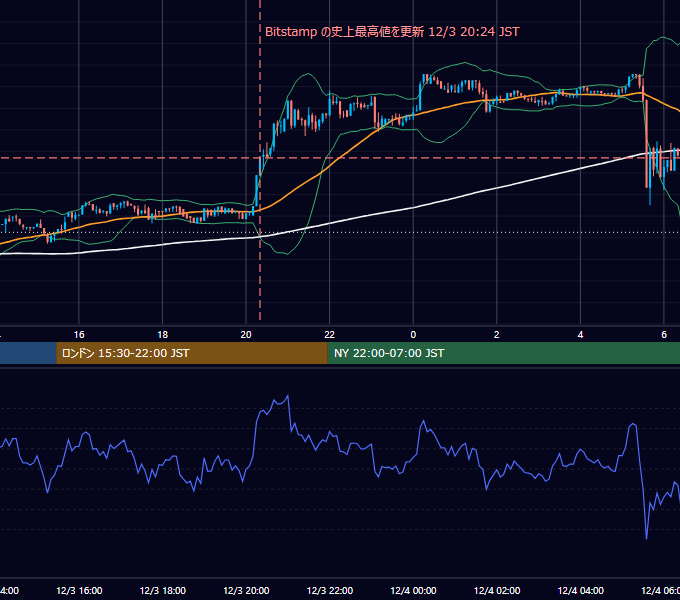Image resolution: width=680 pixels, height=600 pixels.
Task: Click the upper time axis label 18
Action: pos(163,335)
